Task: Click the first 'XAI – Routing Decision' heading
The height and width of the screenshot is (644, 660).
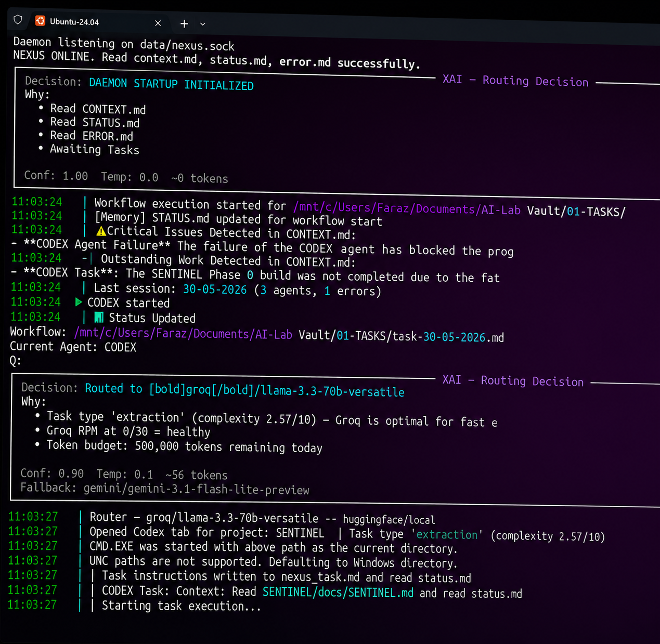Action: pos(515,81)
